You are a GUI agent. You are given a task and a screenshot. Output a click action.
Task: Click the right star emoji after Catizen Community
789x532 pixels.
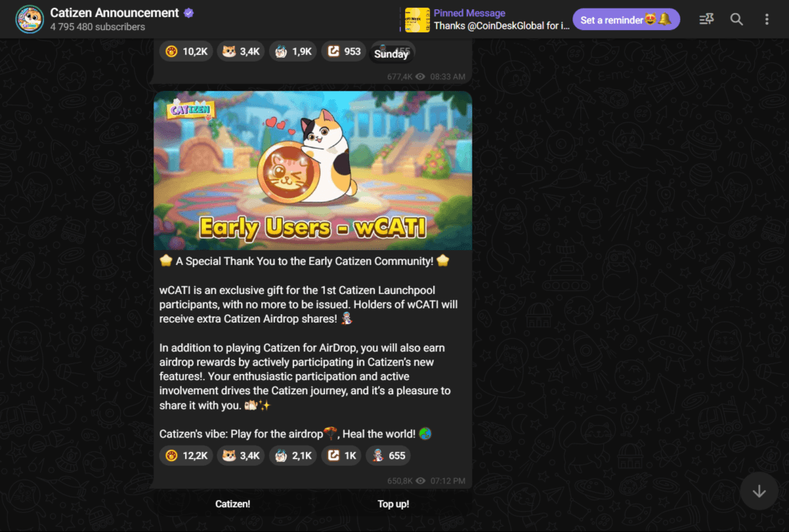point(443,260)
